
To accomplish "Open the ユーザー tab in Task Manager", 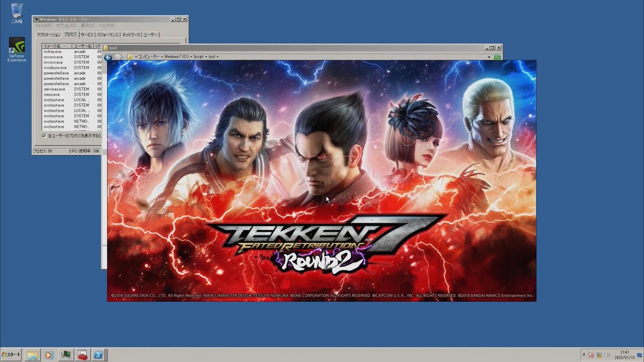I will [x=150, y=35].
